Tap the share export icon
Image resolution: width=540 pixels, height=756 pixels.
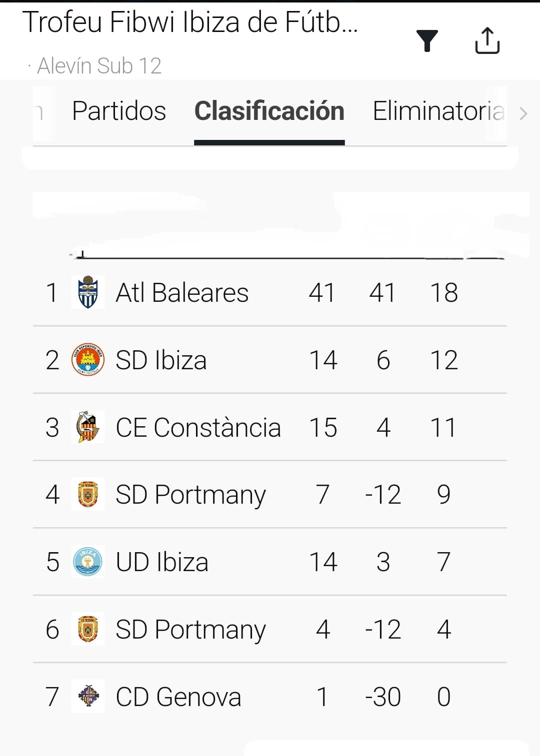[x=487, y=40]
